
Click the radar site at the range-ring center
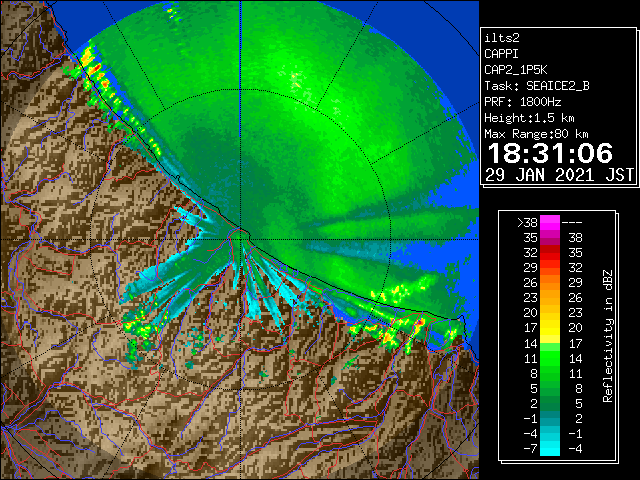(241, 239)
